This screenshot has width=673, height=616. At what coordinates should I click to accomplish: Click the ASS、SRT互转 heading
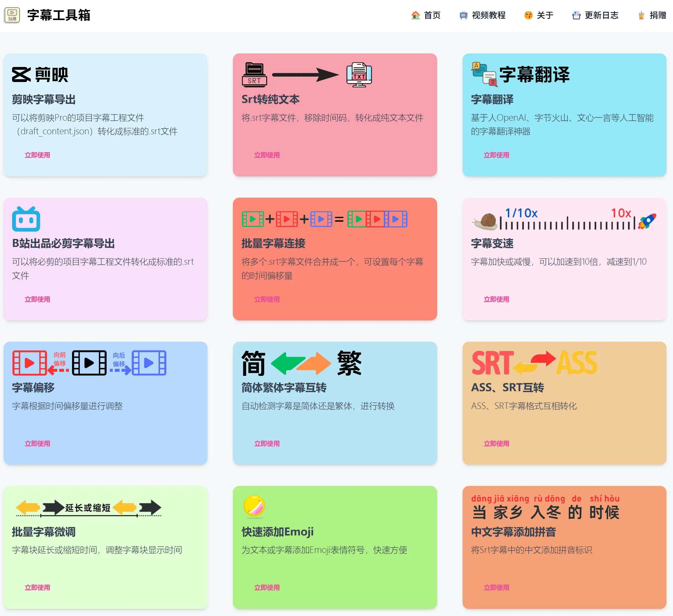coord(507,387)
